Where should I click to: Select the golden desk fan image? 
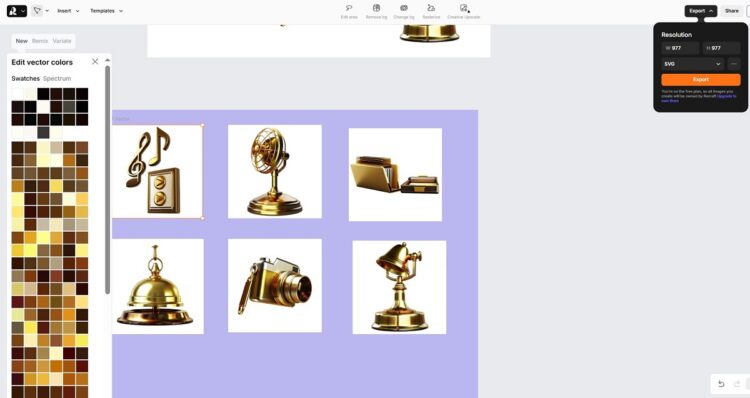pos(275,171)
